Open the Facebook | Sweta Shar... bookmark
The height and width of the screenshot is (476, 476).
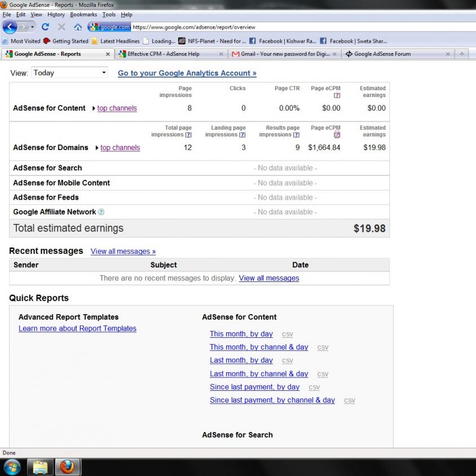(354, 41)
